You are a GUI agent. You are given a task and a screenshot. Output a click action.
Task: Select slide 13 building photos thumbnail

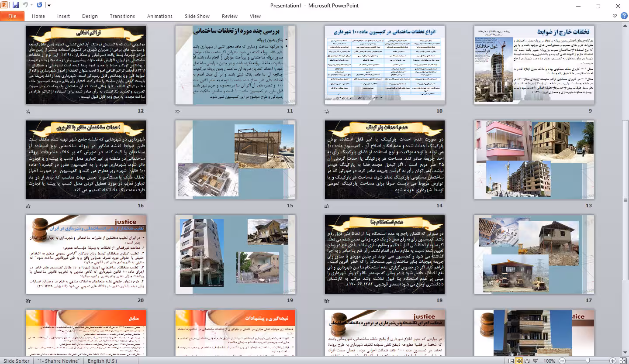[x=534, y=160]
